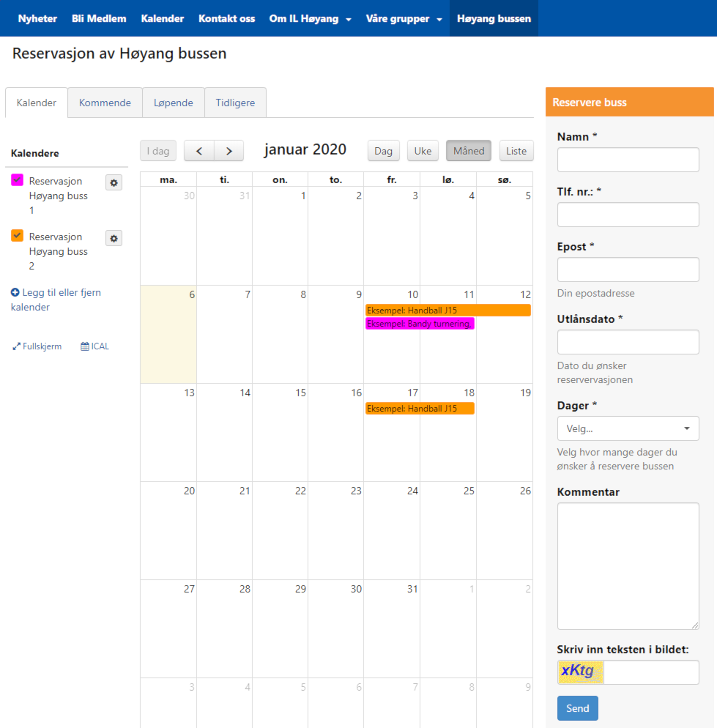Switch to the Kommende tab
Screen dimensions: 717x728
click(x=105, y=103)
